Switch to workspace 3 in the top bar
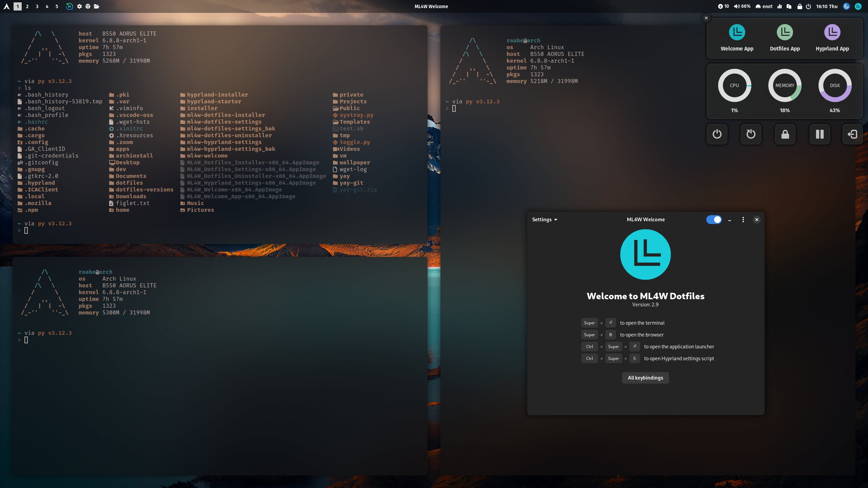This screenshot has height=488, width=868. click(37, 6)
